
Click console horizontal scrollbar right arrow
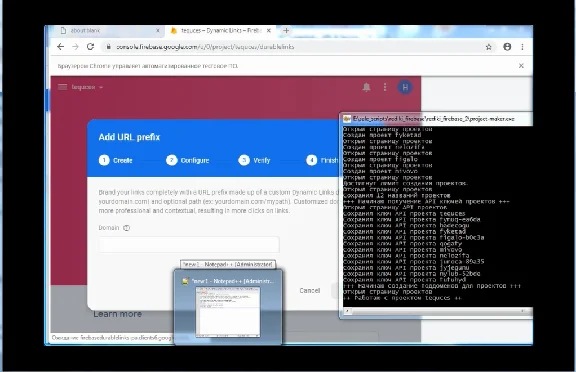tap(522, 311)
